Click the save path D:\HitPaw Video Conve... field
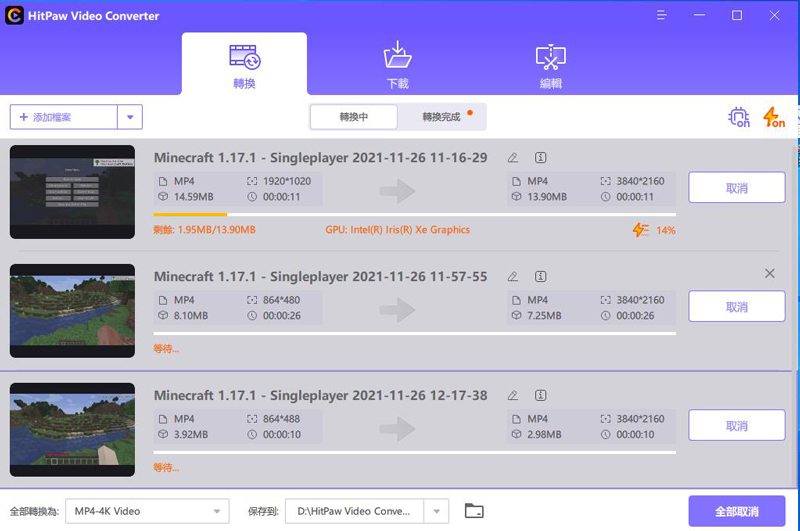This screenshot has width=800, height=531. 354,511
